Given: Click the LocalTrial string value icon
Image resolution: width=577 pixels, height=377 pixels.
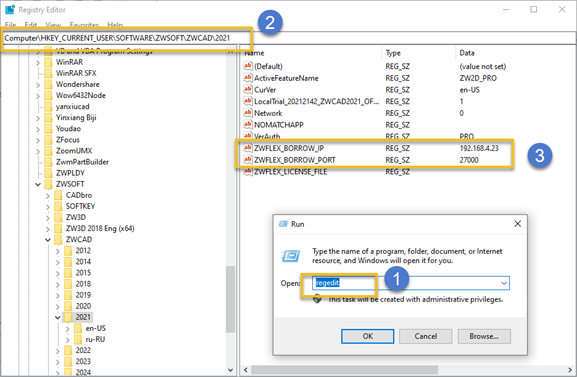Looking at the screenshot, I should click(x=248, y=101).
